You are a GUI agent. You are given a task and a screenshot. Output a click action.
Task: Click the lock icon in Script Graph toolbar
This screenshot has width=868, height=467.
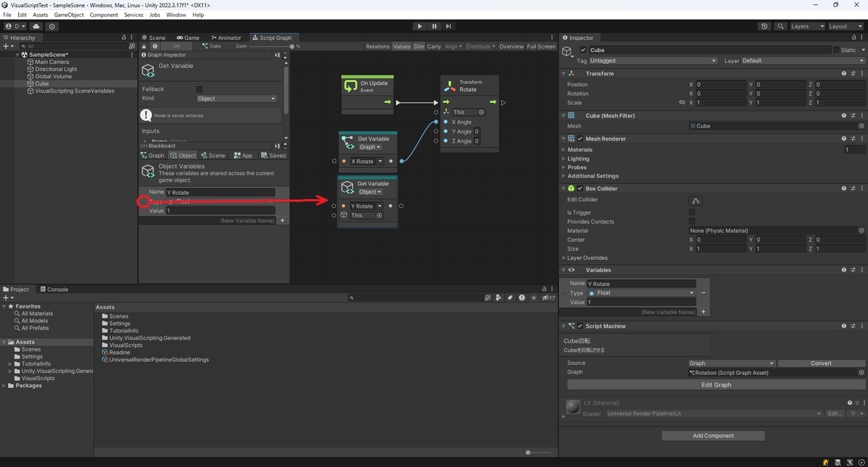click(x=144, y=46)
